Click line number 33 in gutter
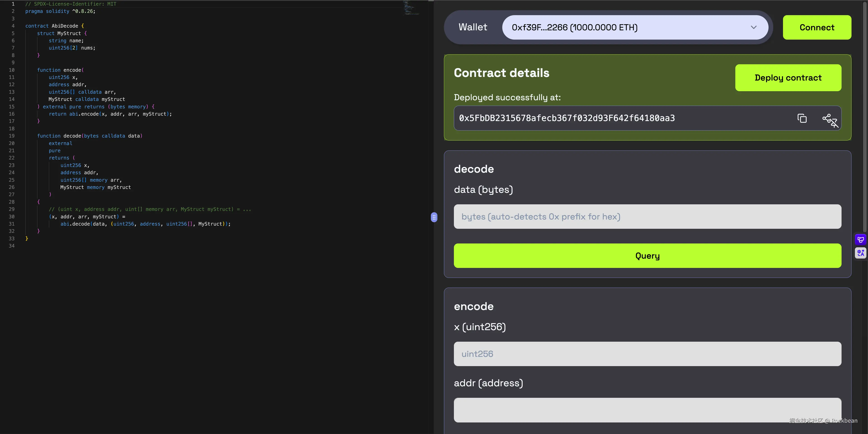 point(12,238)
